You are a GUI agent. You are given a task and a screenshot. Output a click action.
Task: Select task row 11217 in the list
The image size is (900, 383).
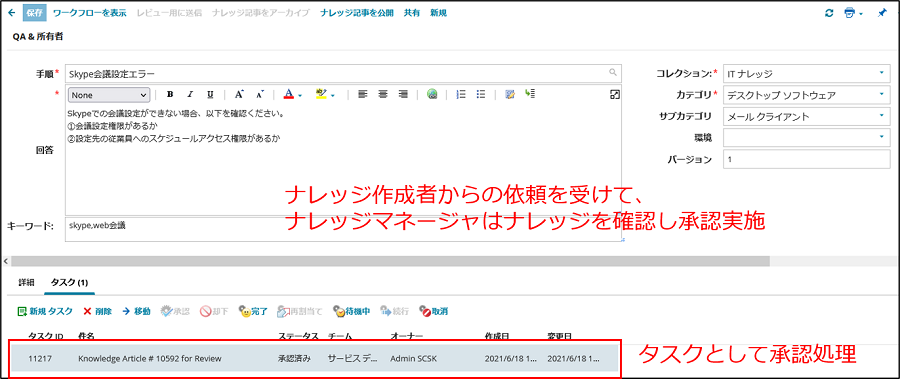pos(315,358)
